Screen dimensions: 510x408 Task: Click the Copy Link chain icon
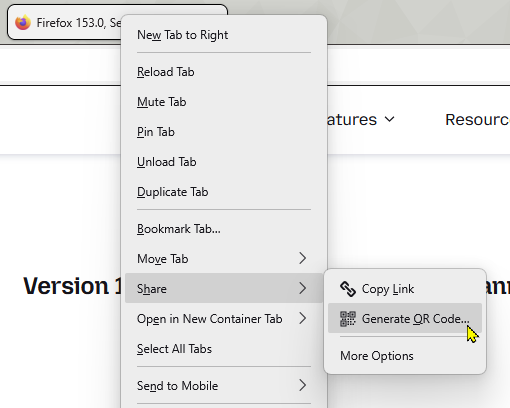(348, 289)
